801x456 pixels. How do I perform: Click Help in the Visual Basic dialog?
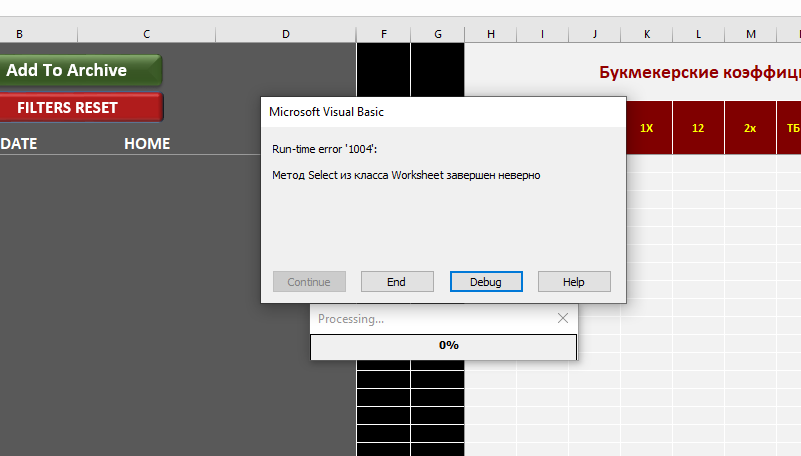pos(573,282)
